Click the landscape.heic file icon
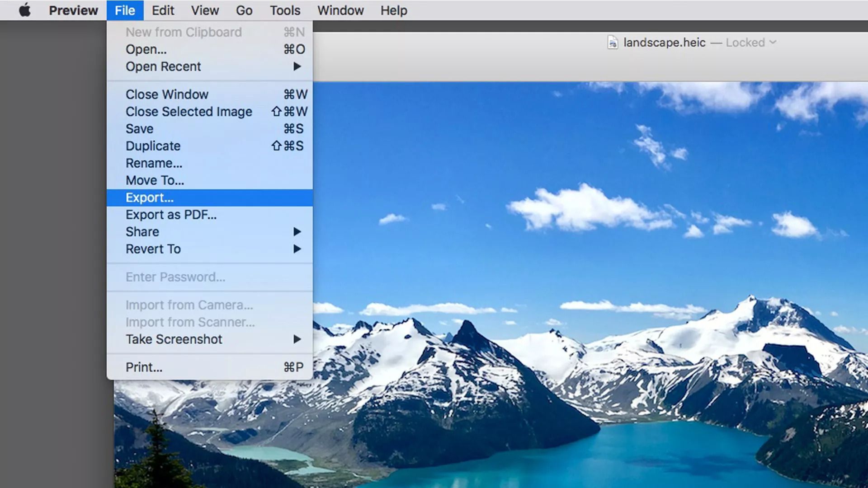 pyautogui.click(x=613, y=42)
